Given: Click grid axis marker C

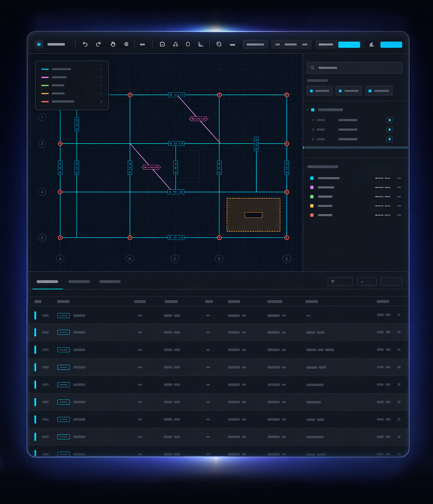Looking at the screenshot, I should tap(175, 259).
